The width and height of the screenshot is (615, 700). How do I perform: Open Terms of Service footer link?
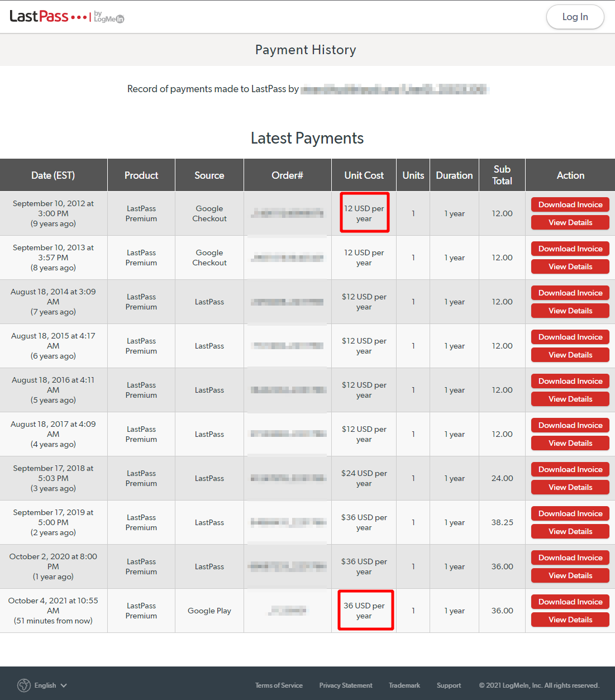point(279,685)
